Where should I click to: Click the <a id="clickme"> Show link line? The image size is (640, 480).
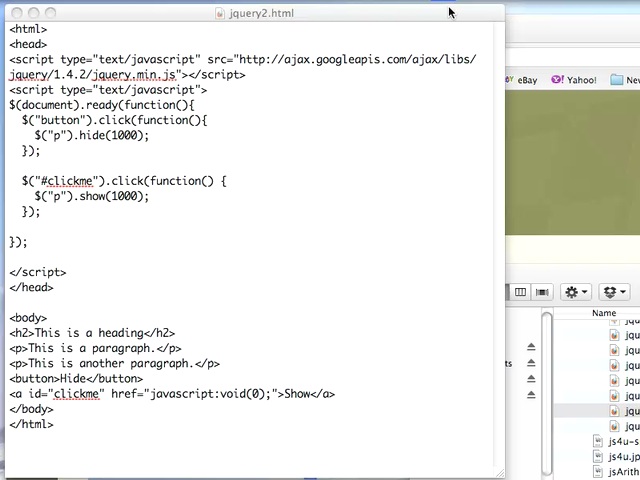(172, 394)
